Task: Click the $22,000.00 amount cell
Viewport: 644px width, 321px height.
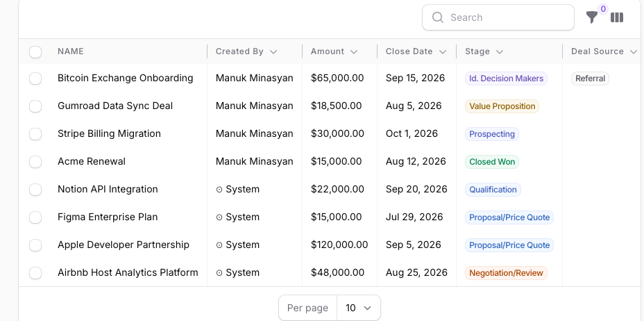Action: pyautogui.click(x=337, y=189)
